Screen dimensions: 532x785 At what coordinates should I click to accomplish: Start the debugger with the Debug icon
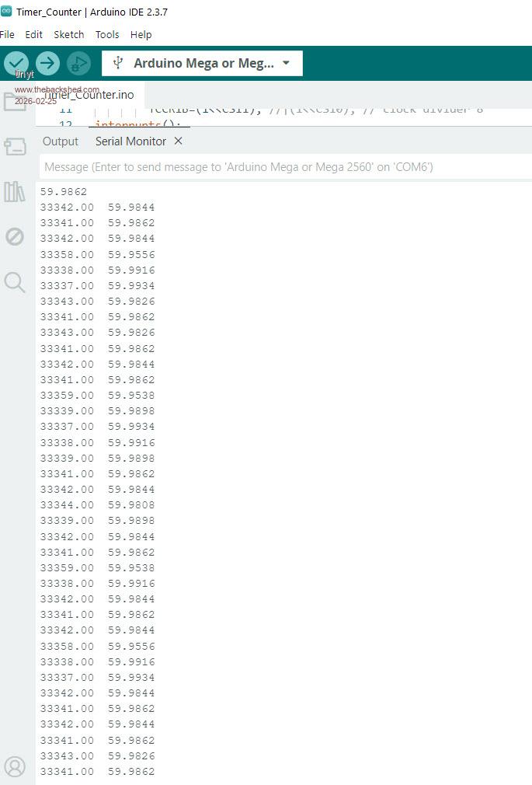pos(78,63)
